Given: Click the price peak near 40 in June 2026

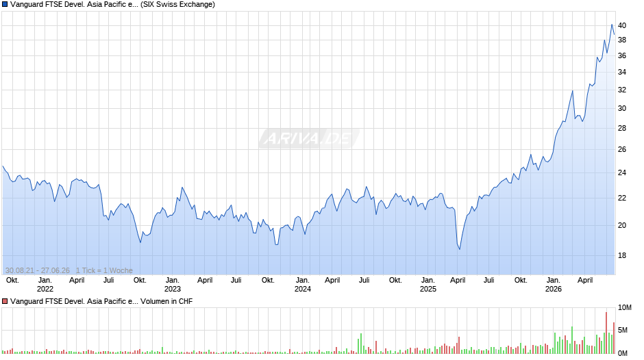Looking at the screenshot, I should pyautogui.click(x=612, y=25).
